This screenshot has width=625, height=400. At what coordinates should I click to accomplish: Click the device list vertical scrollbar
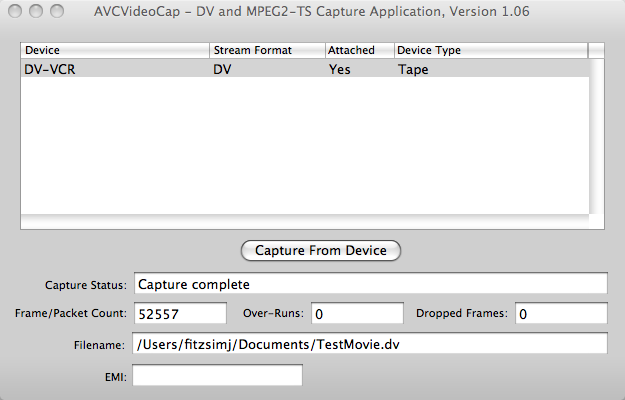pyautogui.click(x=596, y=137)
